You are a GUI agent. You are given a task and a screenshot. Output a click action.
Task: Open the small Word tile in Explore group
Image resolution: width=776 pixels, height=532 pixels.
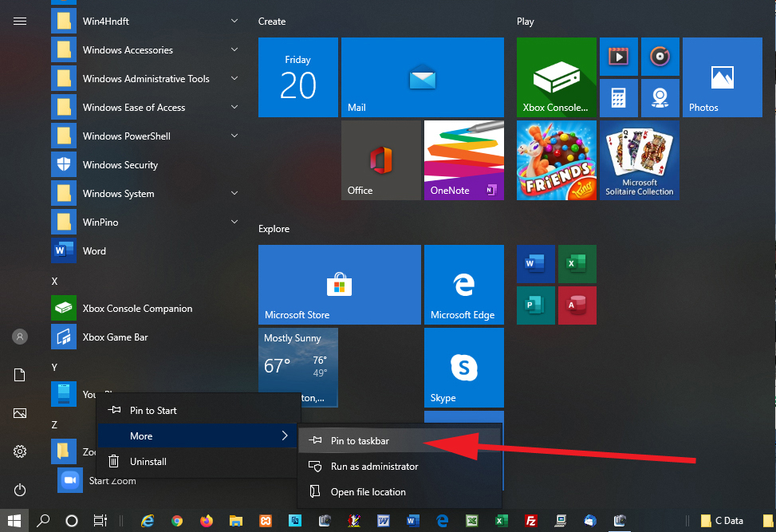tap(535, 264)
